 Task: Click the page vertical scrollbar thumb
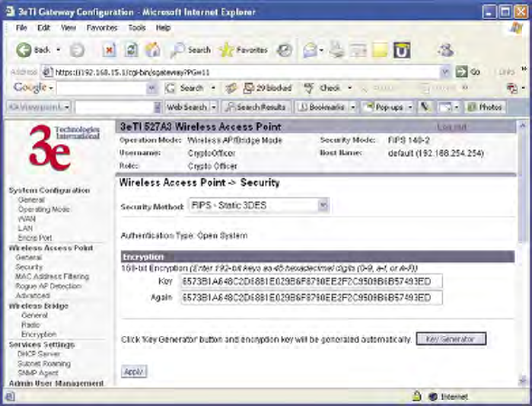click(523, 187)
